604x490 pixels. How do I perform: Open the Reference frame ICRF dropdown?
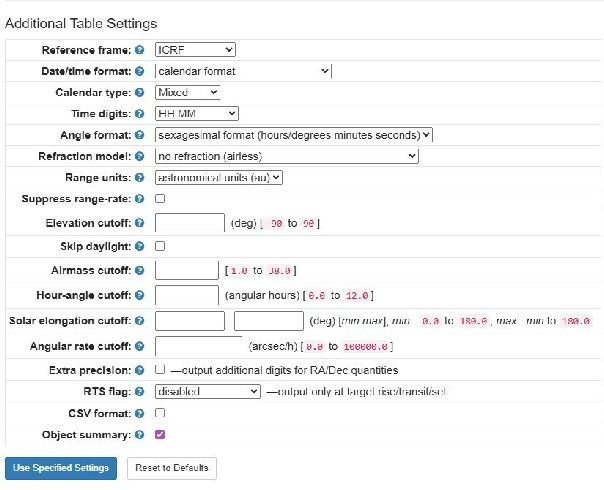195,50
